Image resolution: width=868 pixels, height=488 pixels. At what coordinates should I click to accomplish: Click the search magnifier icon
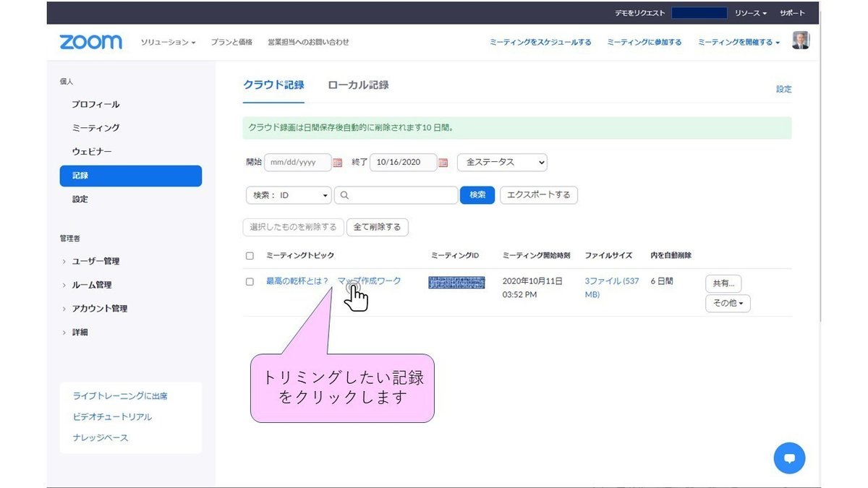pos(344,195)
